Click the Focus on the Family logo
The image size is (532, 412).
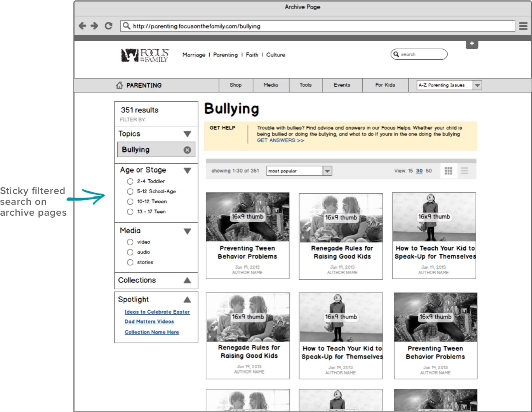(145, 55)
